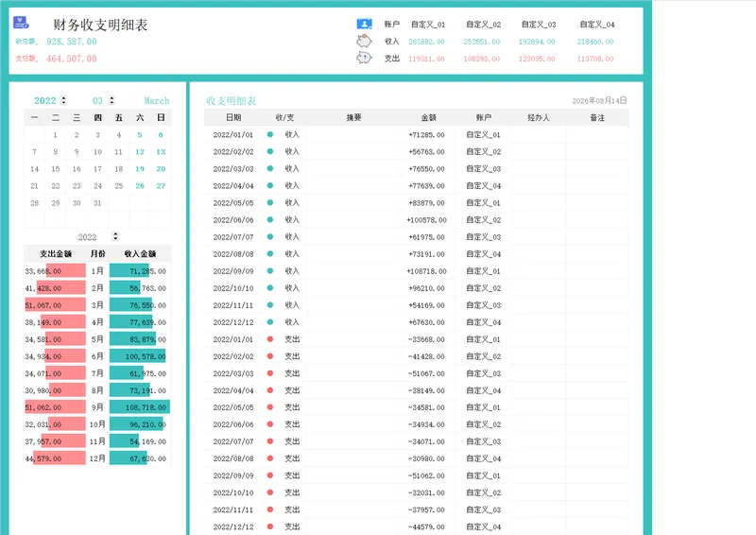Click the 12月 month label

pos(97,458)
